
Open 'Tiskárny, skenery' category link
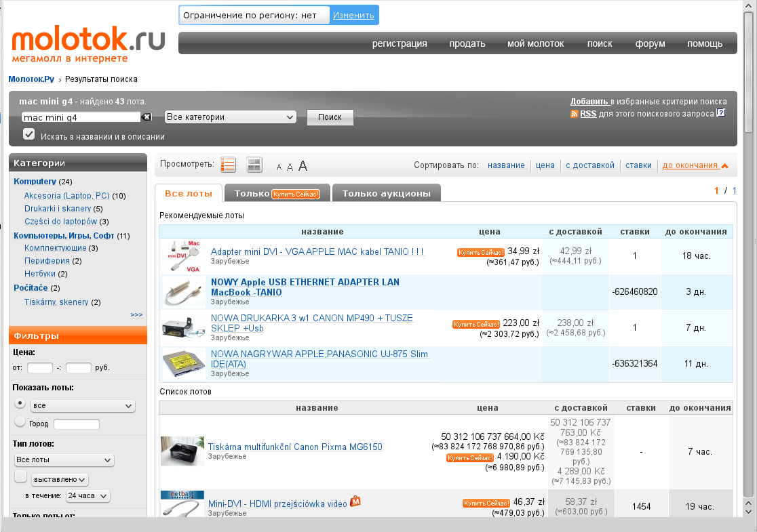pos(56,302)
